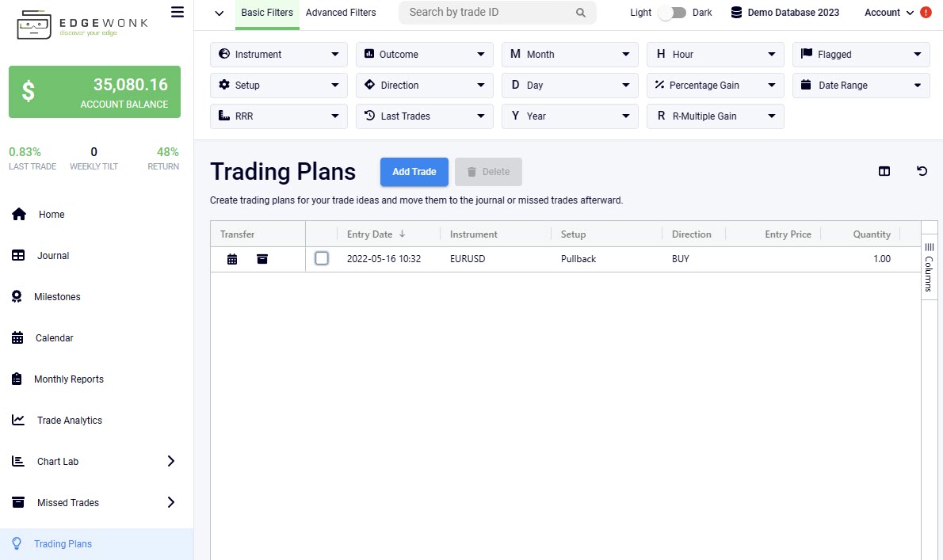
Task: Move EURUSD plan to missed trades icon
Action: point(262,259)
